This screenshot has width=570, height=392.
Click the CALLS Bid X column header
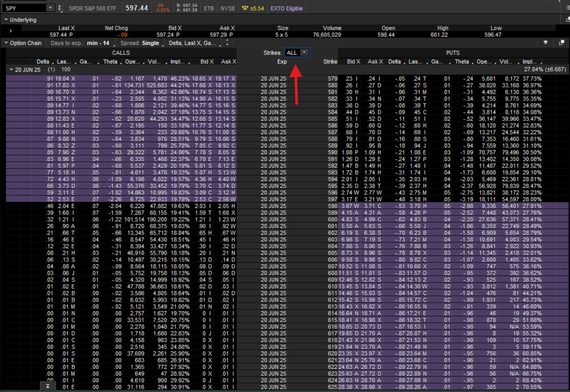(207, 61)
